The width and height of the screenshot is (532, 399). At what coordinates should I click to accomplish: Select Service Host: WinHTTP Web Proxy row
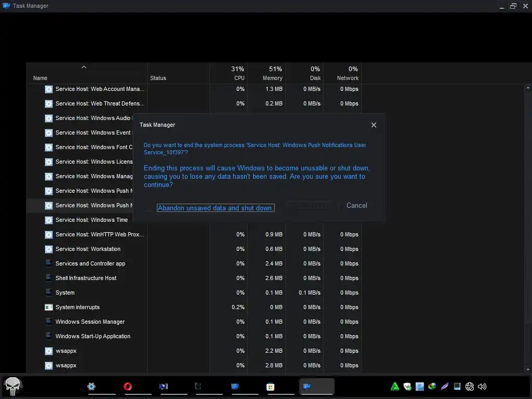pos(194,235)
